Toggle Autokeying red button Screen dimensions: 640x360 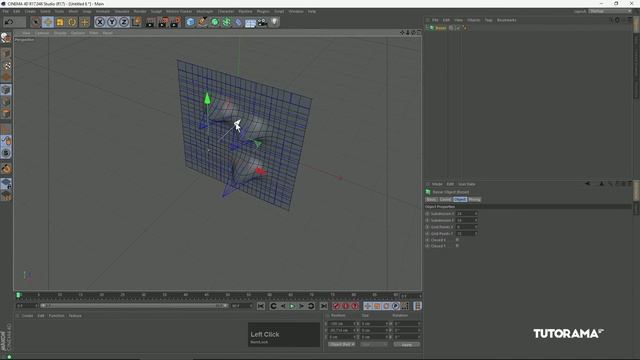tap(345, 306)
